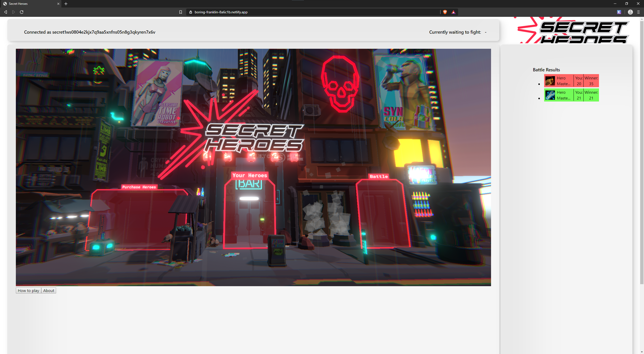
Task: Click the page vertical scrollbar
Action: tap(642, 151)
